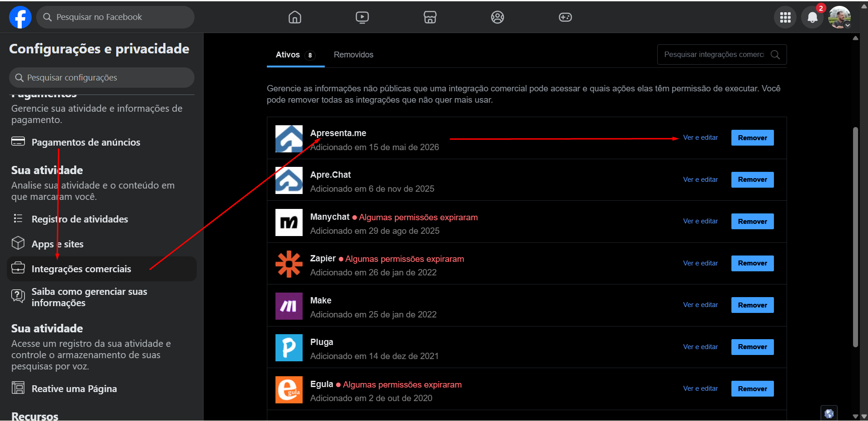Viewport: 868px width, 421px height.
Task: Remove the Egula integration
Action: click(x=752, y=389)
